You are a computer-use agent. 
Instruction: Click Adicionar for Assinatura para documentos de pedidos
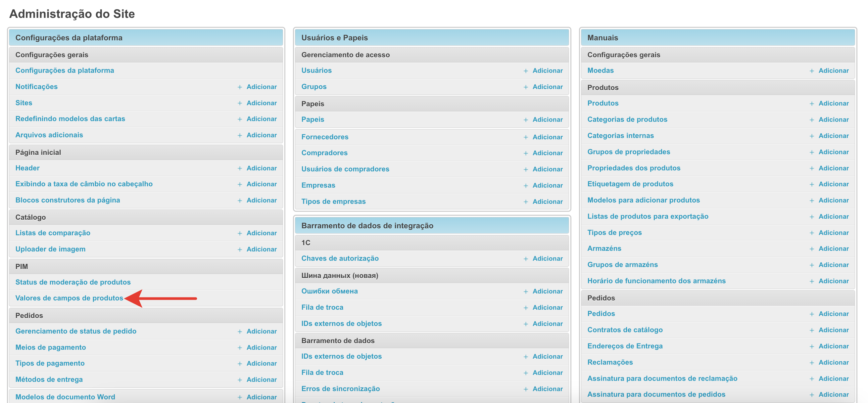(x=834, y=395)
